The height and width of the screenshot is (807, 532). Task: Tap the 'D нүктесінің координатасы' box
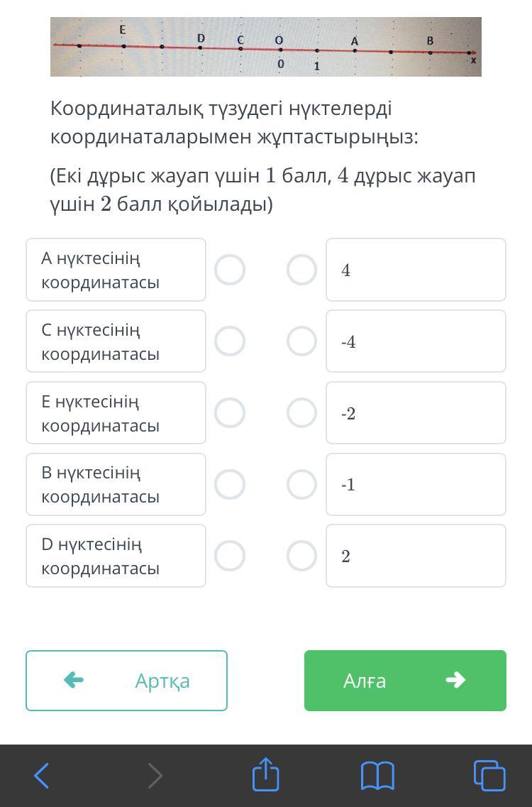[x=116, y=556]
